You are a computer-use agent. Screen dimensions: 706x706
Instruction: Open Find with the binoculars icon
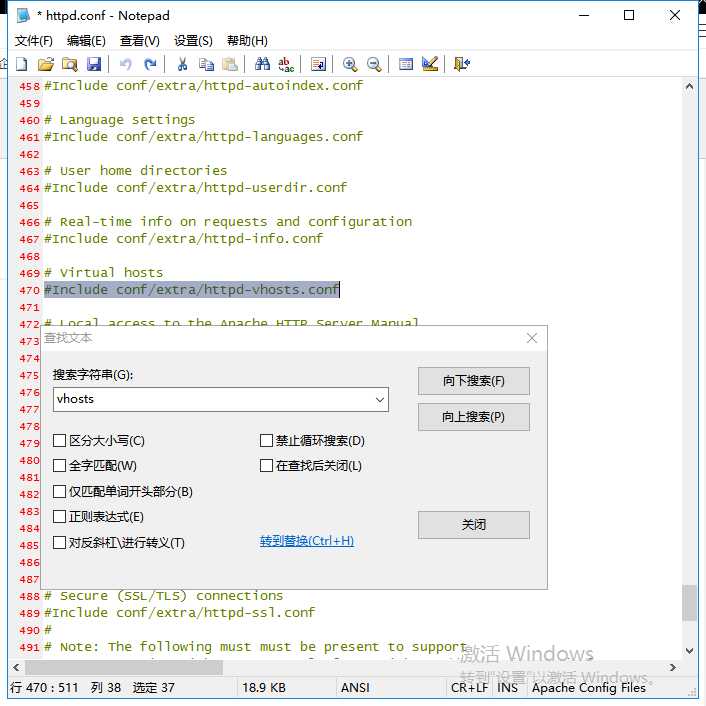point(262,64)
